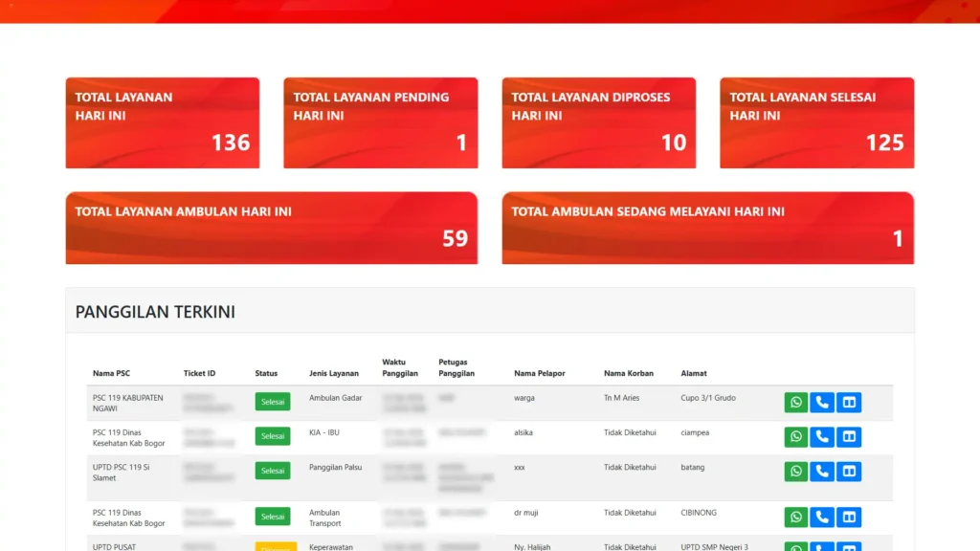Select the Total Layanan Pending Hari Ini card
980x551 pixels.
[x=380, y=122]
